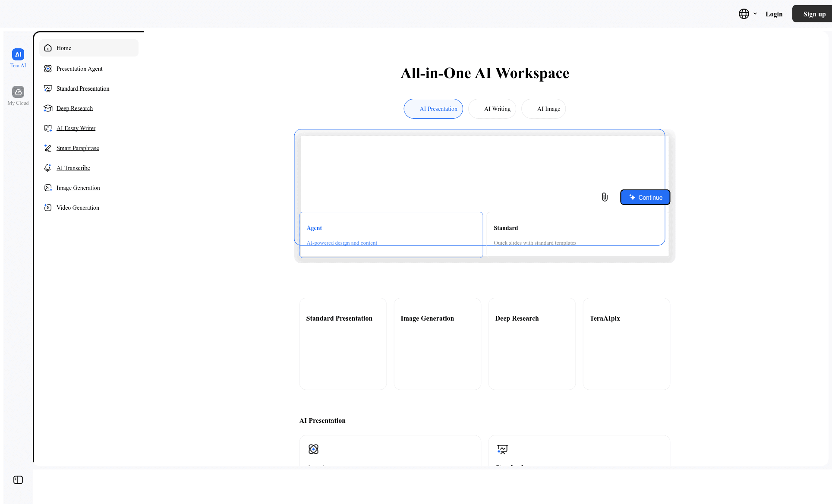The height and width of the screenshot is (504, 832).
Task: Switch to the AI Writing tab
Action: point(492,109)
